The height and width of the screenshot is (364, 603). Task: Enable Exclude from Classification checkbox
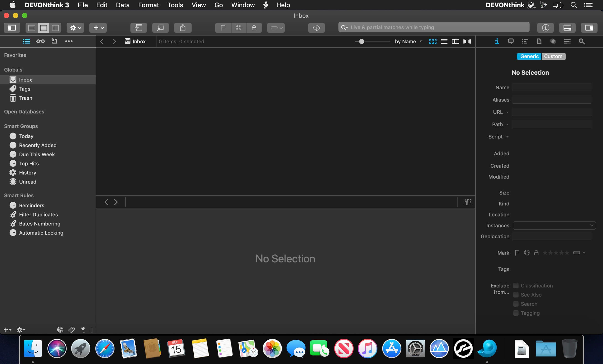(x=516, y=286)
